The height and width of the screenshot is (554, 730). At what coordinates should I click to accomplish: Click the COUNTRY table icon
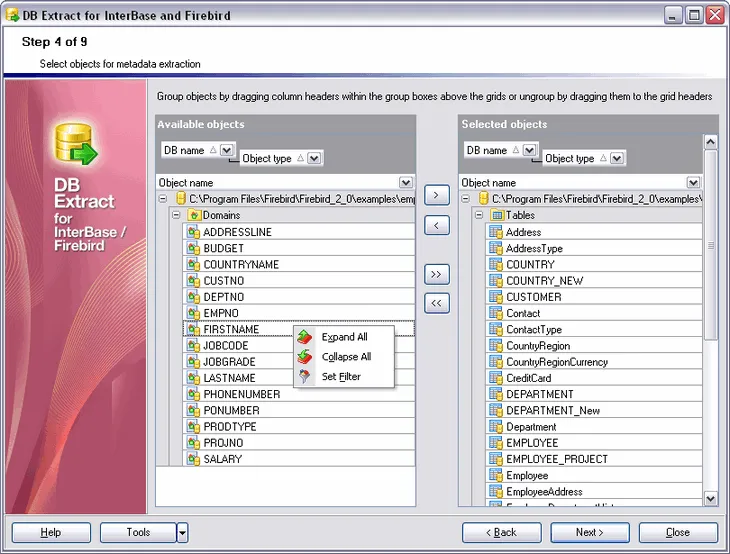pos(496,264)
